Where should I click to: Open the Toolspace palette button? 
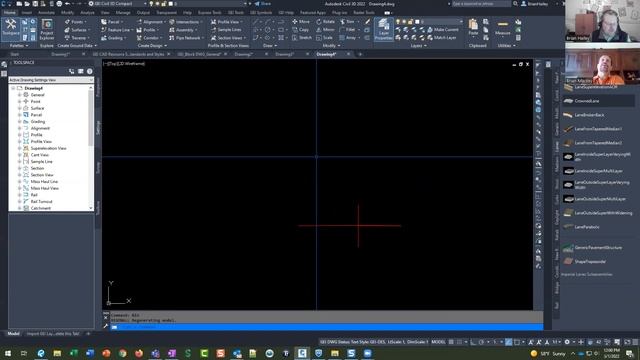coord(11,29)
